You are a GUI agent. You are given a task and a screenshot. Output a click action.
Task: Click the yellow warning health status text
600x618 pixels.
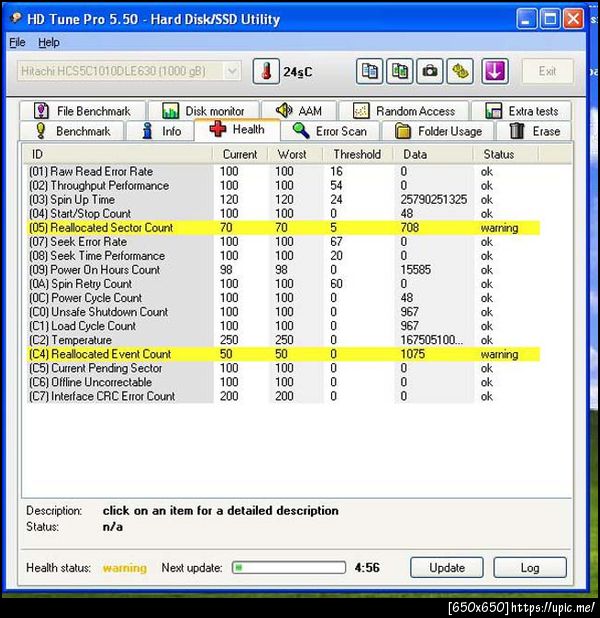[125, 568]
